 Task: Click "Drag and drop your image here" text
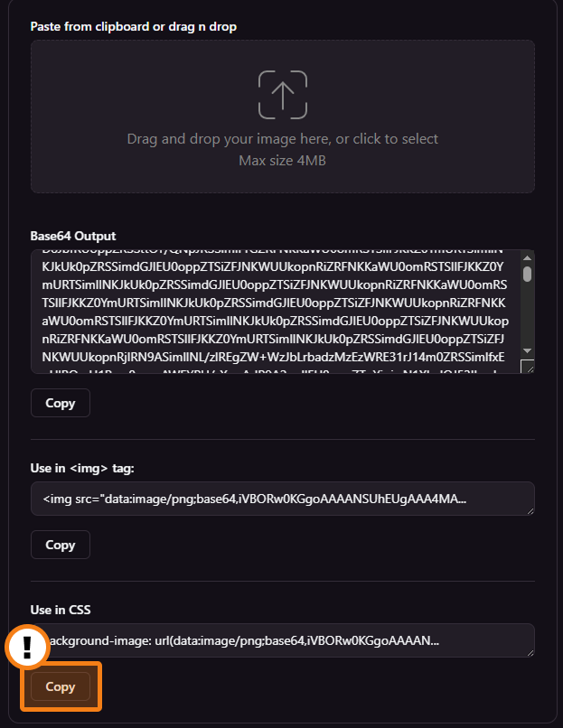pyautogui.click(x=283, y=139)
